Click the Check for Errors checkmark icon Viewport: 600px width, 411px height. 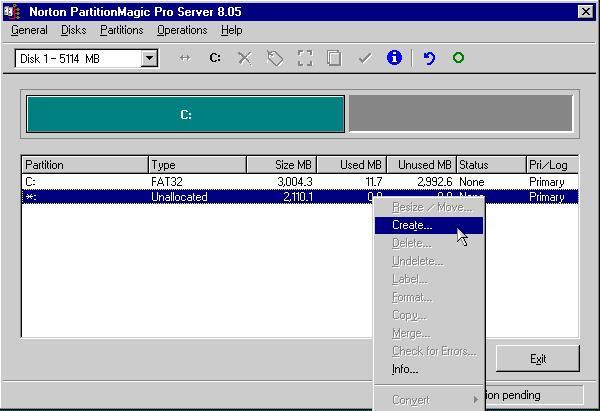[x=365, y=59]
